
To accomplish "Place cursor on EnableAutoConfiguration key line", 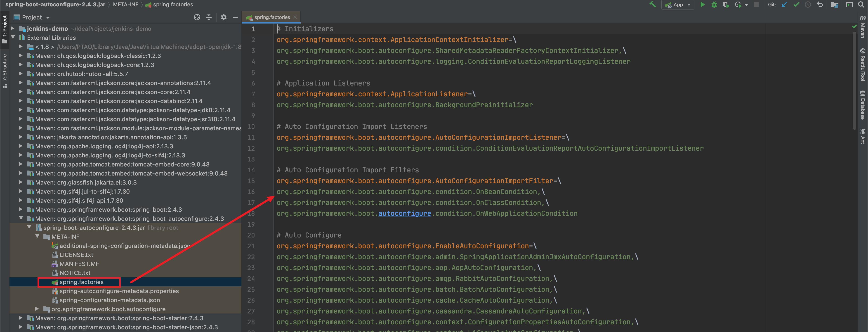I will [406, 246].
